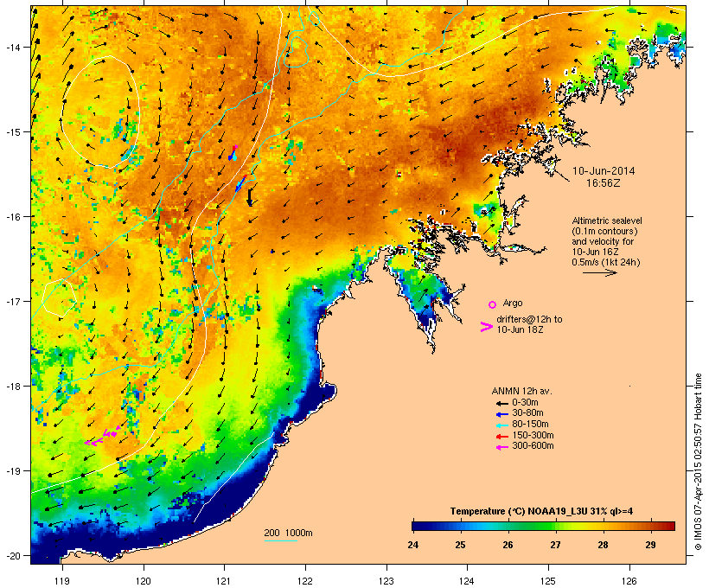This screenshot has height=588, width=709.
Task: Click the 123 longitude axis label
Action: [386, 581]
